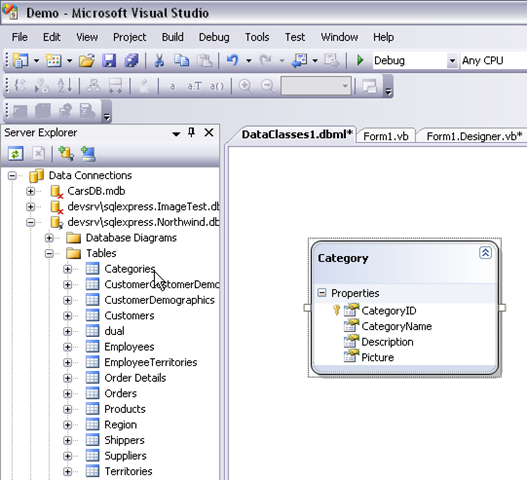This screenshot has width=527, height=480.
Task: Click the CarsDB.mdb database connection icon
Action: click(56, 191)
